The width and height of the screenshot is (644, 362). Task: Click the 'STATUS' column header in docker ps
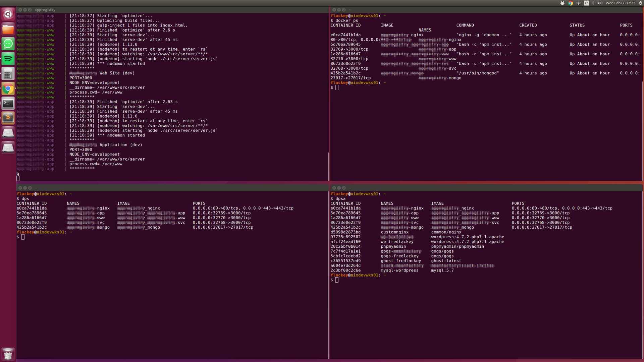(x=577, y=25)
